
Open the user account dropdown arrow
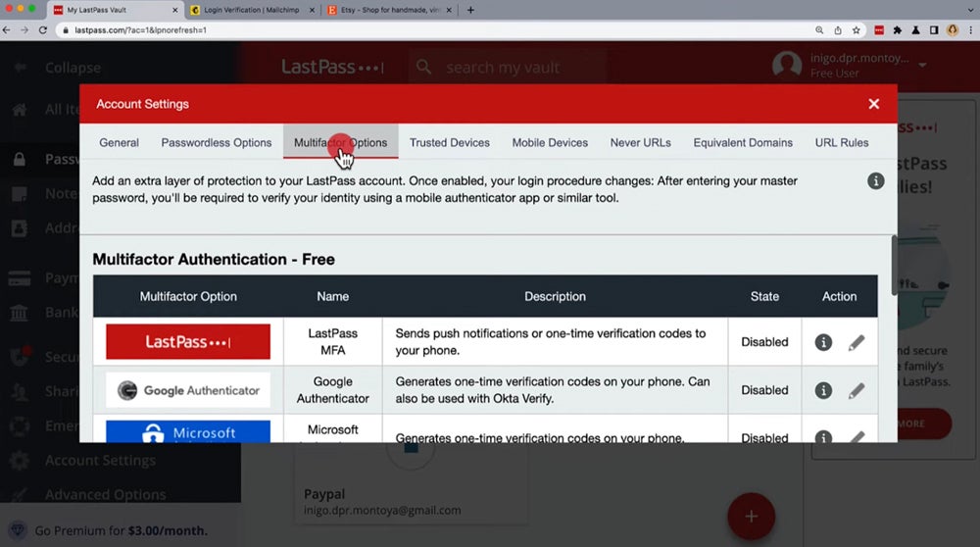pos(922,66)
